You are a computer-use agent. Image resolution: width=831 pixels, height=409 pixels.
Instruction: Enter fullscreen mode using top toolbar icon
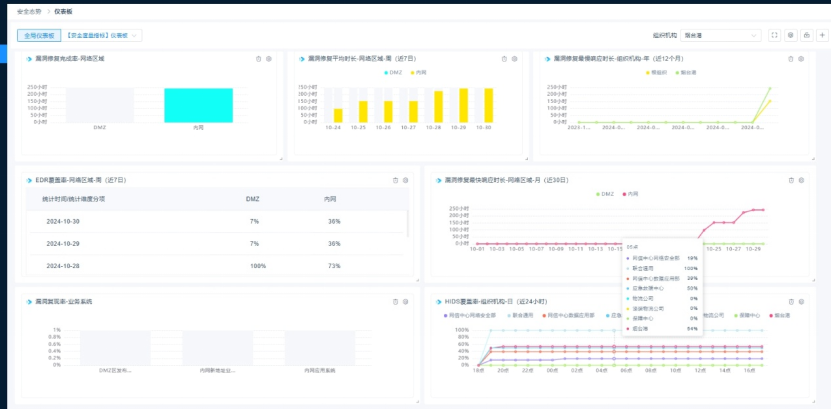774,35
